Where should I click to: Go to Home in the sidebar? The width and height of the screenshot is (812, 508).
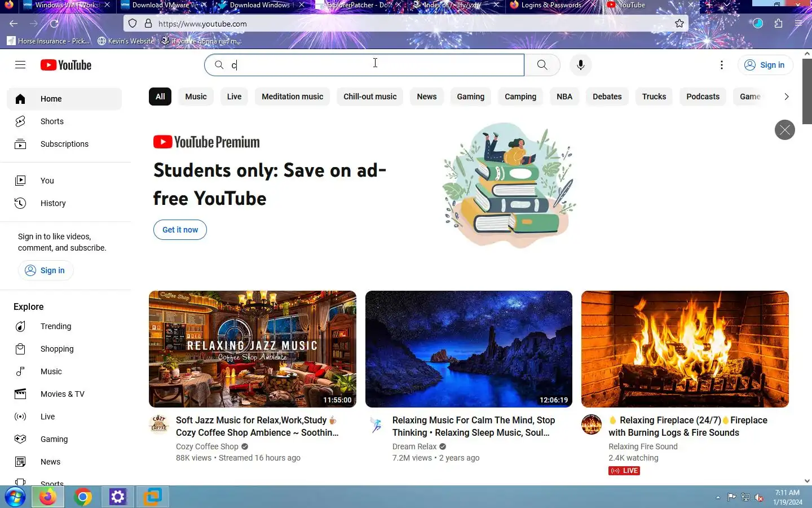64,99
